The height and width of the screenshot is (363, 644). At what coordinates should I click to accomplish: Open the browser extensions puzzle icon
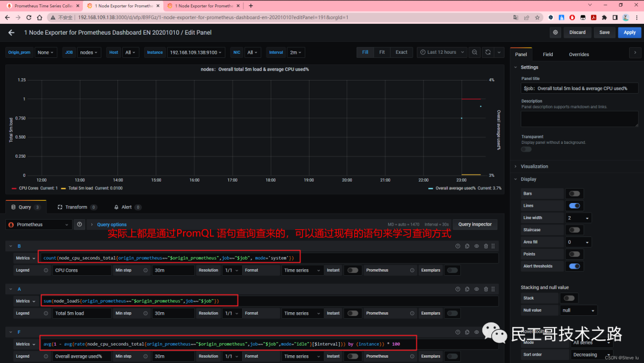(x=604, y=18)
